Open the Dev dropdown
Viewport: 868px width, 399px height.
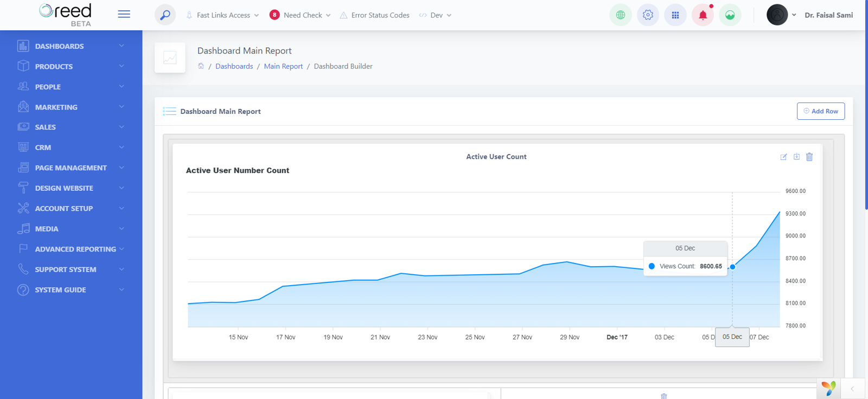pyautogui.click(x=435, y=15)
